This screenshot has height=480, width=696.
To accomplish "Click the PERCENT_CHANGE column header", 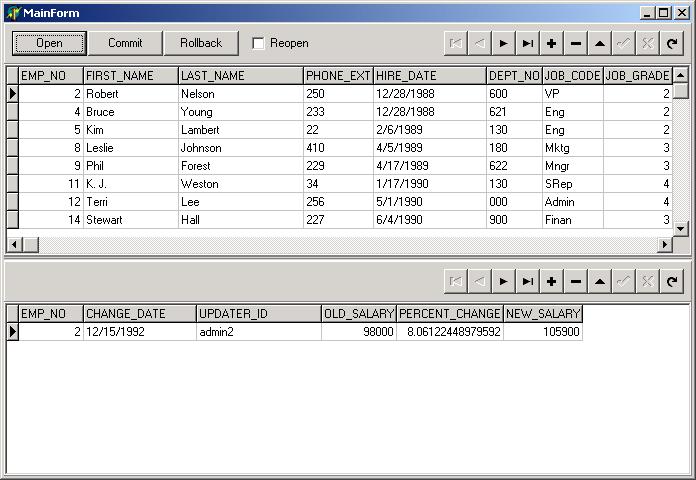I will coord(450,313).
